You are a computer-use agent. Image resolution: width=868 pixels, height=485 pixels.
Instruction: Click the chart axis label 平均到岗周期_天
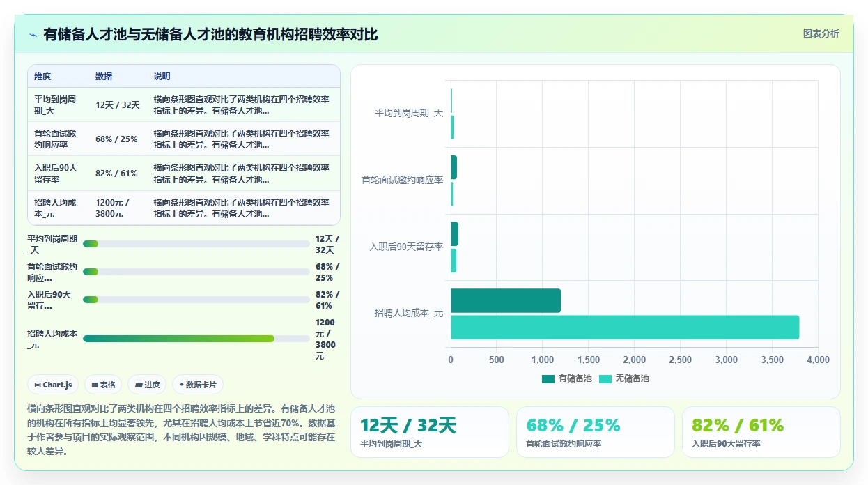click(x=409, y=114)
